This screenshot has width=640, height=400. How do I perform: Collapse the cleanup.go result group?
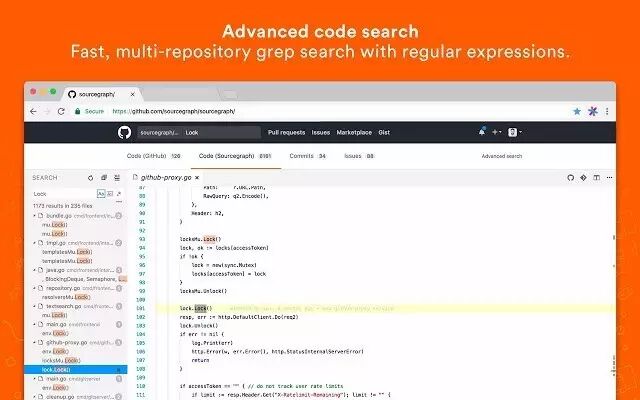coord(34,397)
